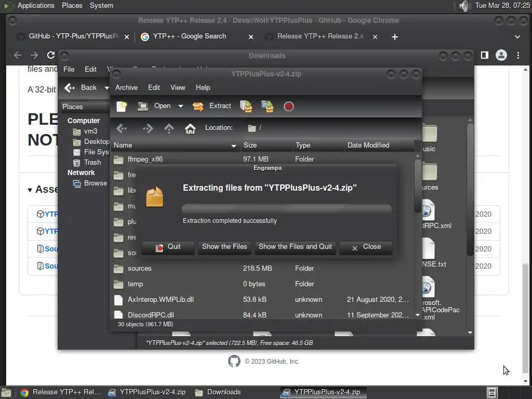Click Show the Files button
Viewport: 532px width, 399px height.
point(224,247)
